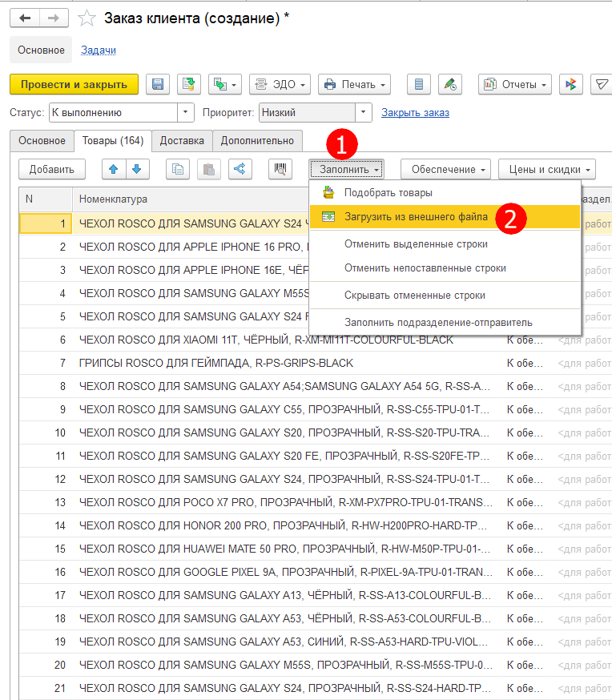Click the Номенклатура column header

(x=191, y=199)
